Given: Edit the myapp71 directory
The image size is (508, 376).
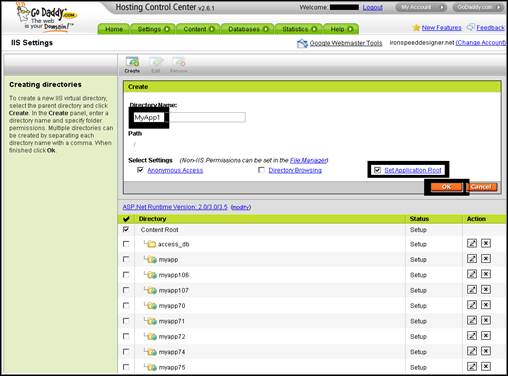Looking at the screenshot, I should pos(472,320).
